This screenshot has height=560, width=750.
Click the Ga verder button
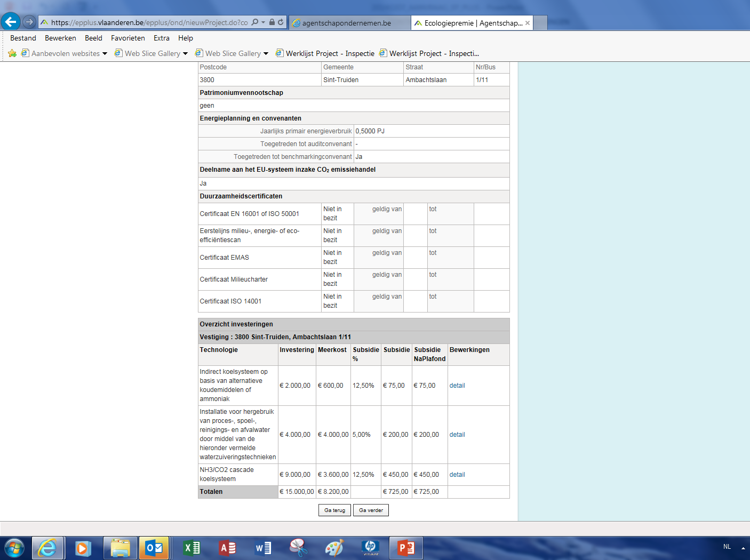[x=371, y=510]
